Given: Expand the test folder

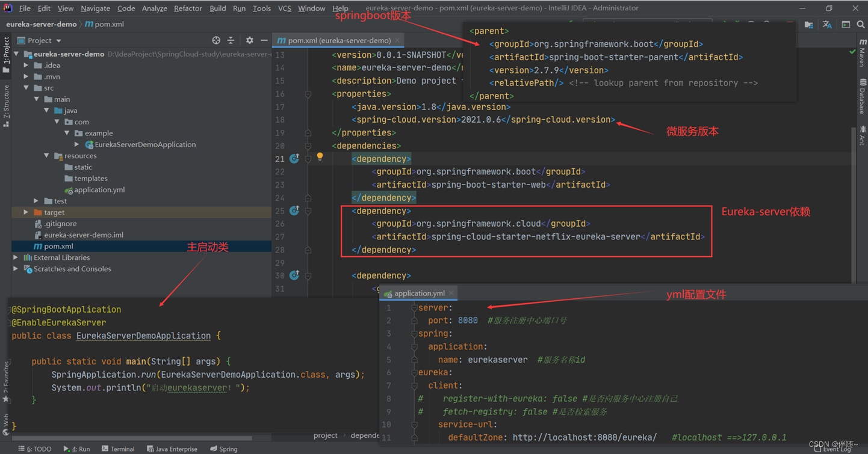Looking at the screenshot, I should click(x=36, y=201).
